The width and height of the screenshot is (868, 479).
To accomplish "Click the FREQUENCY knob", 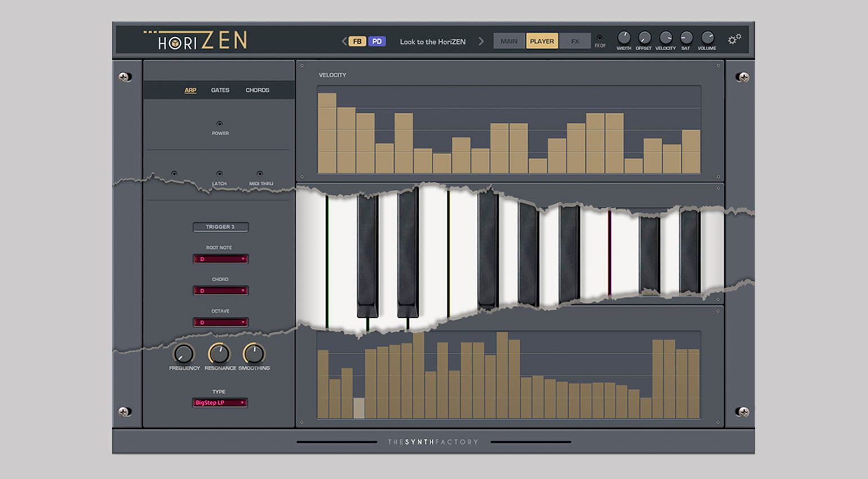I will point(184,354).
